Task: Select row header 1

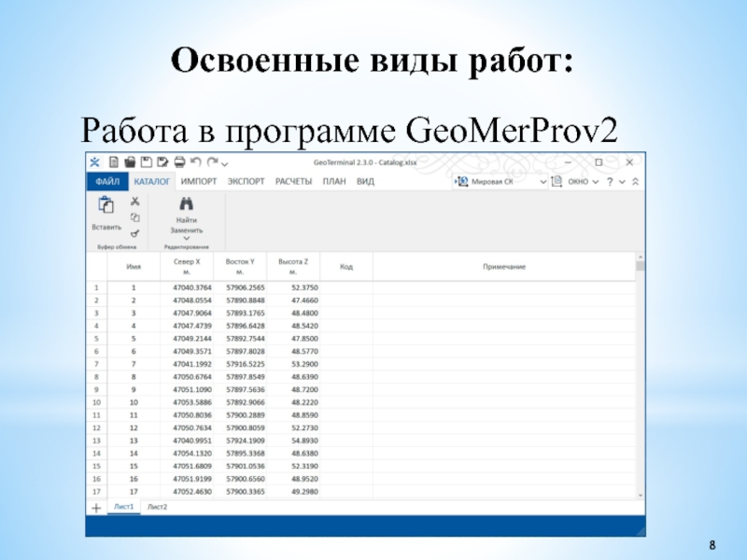Action: click(97, 287)
